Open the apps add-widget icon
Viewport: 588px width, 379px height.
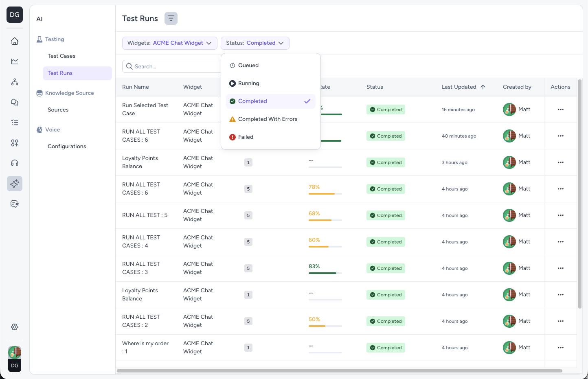pos(15,143)
